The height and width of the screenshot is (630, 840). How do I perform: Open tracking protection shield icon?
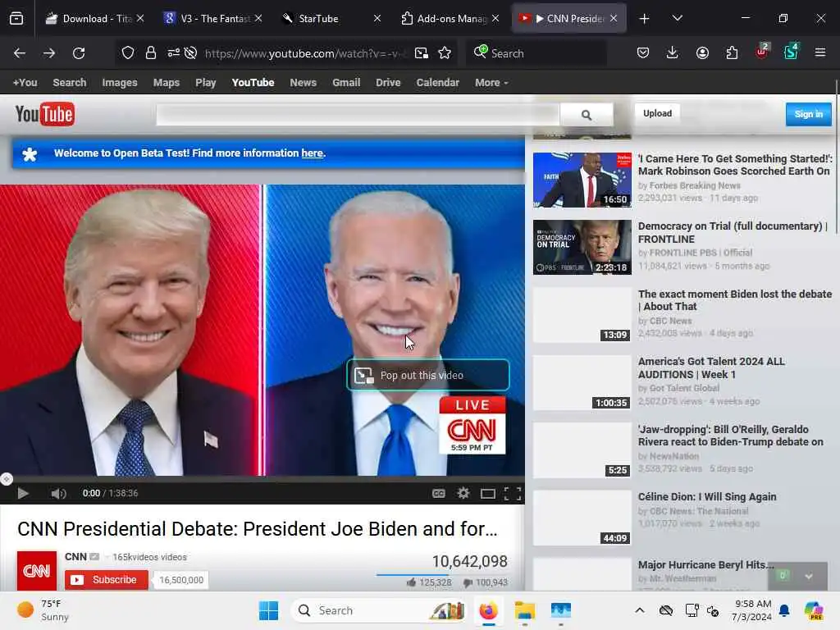click(127, 53)
